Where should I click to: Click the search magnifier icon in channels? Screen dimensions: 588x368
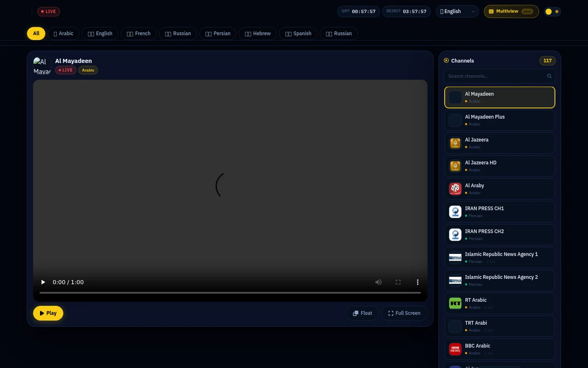[549, 76]
